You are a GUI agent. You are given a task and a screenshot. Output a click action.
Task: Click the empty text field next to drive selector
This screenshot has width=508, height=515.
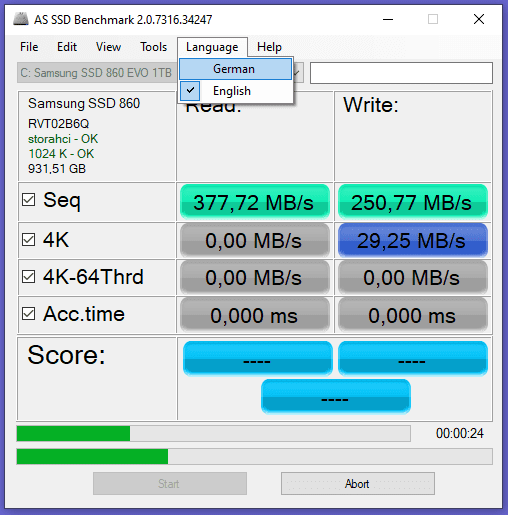[x=401, y=73]
